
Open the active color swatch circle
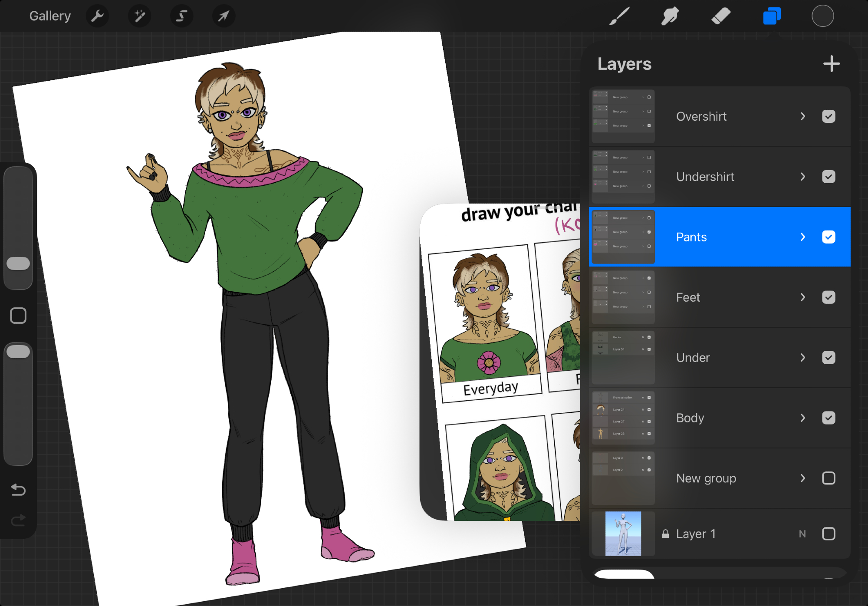[822, 16]
